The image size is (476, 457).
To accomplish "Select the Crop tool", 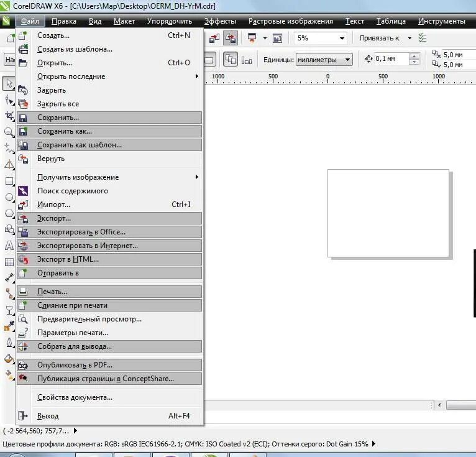I will pos(9,116).
